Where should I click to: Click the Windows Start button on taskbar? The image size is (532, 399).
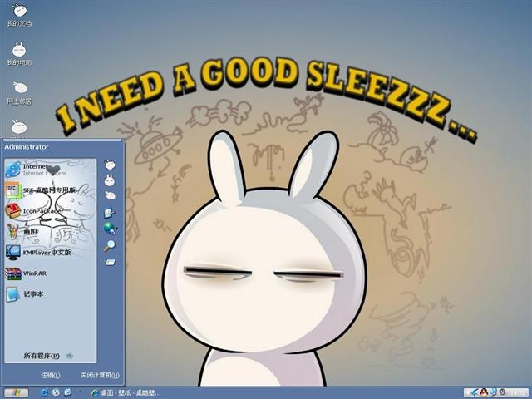pyautogui.click(x=16, y=392)
